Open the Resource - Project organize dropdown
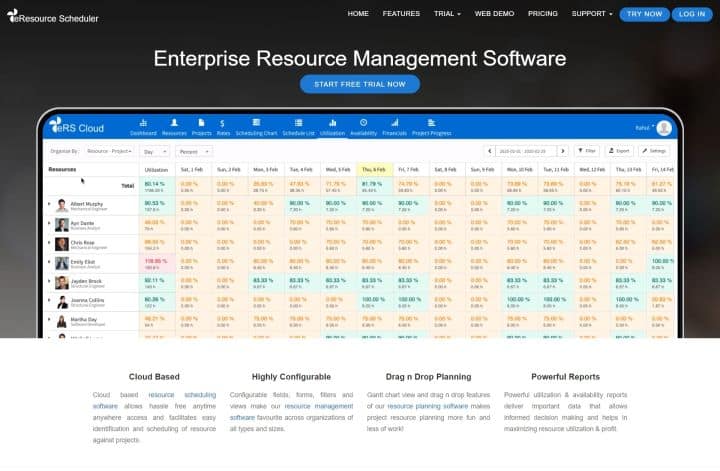The width and height of the screenshot is (720, 471). coord(109,151)
